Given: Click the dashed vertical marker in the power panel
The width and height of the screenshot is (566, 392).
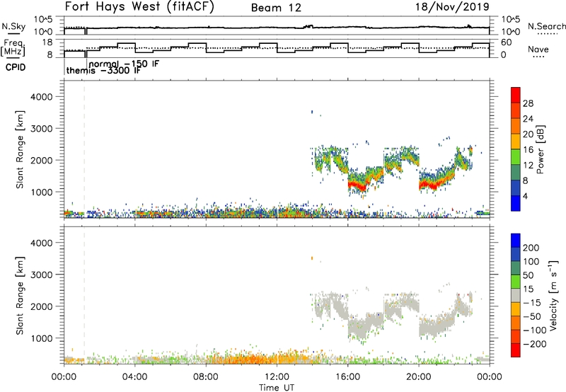Looking at the screenshot, I should (84, 149).
